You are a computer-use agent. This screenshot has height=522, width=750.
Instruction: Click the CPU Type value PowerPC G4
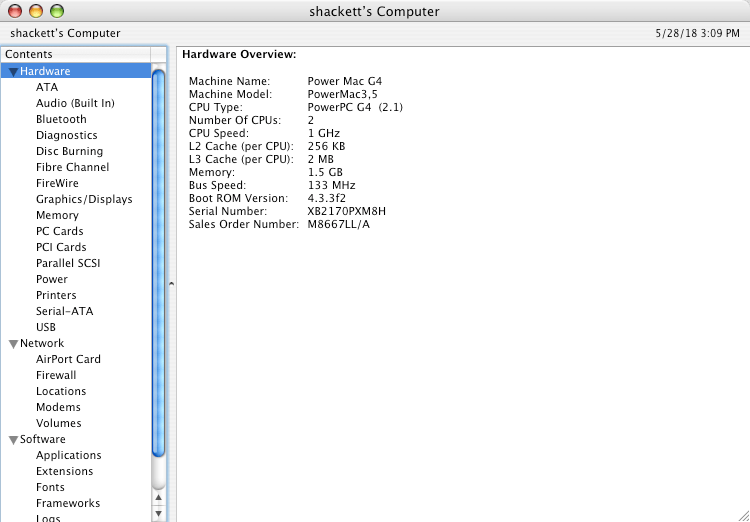[355, 107]
